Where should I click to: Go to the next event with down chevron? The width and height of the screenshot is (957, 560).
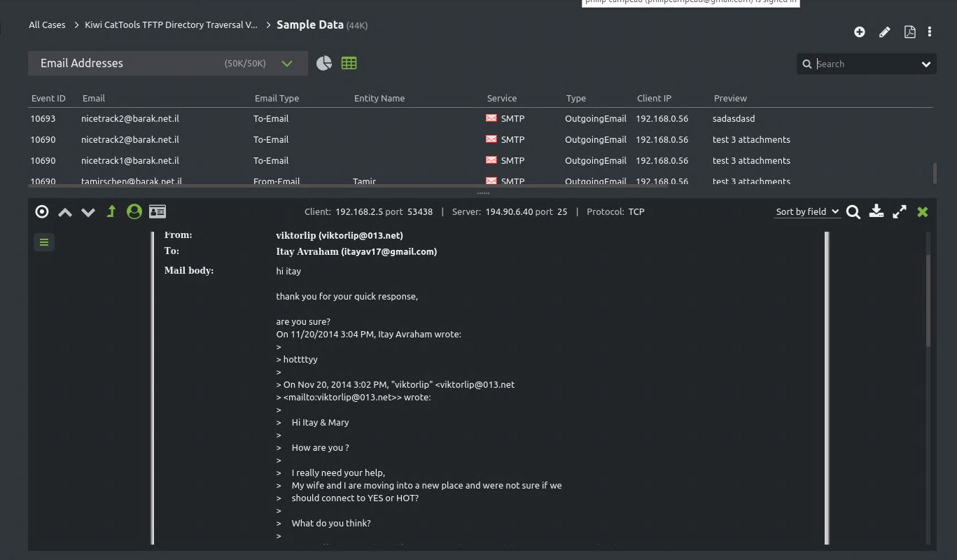pos(88,212)
